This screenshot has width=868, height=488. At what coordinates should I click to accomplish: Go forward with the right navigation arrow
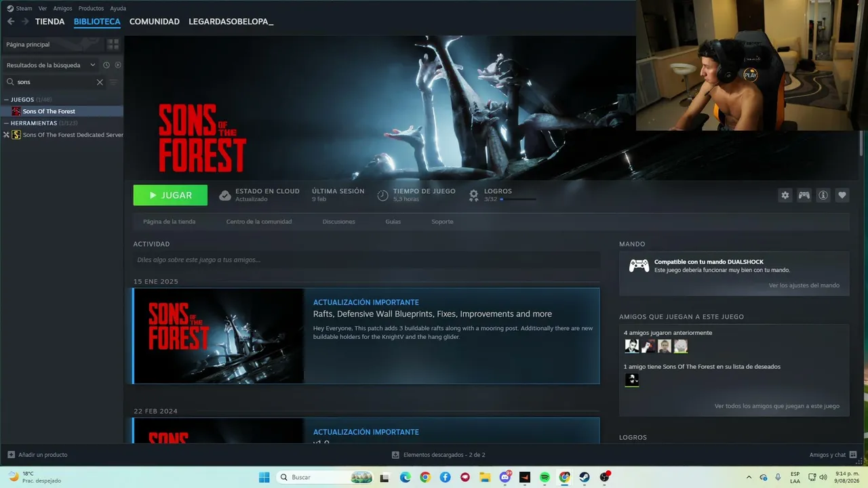pos(25,22)
